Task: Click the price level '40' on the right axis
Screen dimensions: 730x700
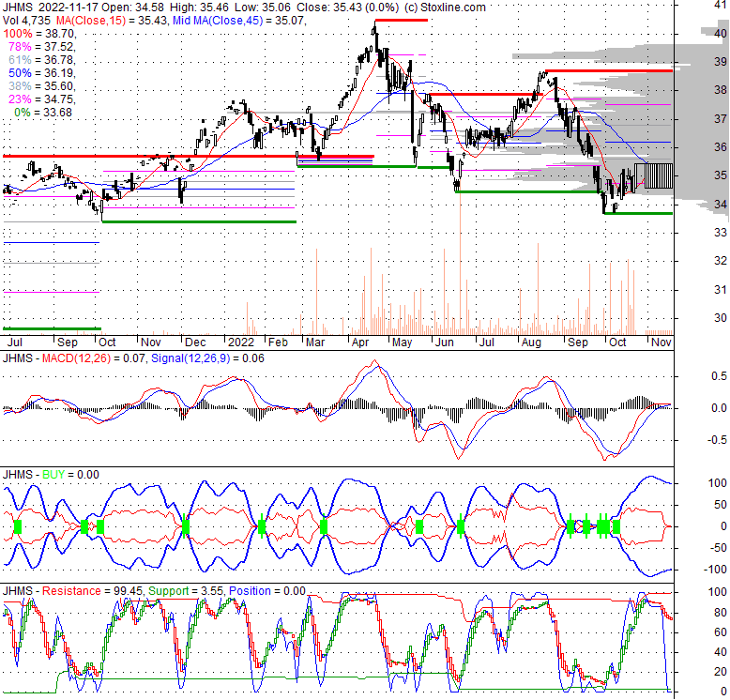Action: (721, 34)
